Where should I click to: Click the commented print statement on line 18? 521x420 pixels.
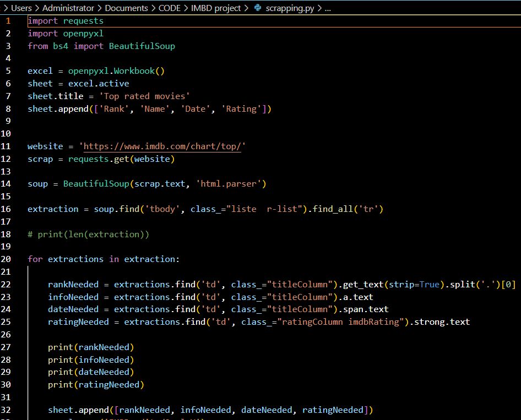pyautogui.click(x=89, y=234)
